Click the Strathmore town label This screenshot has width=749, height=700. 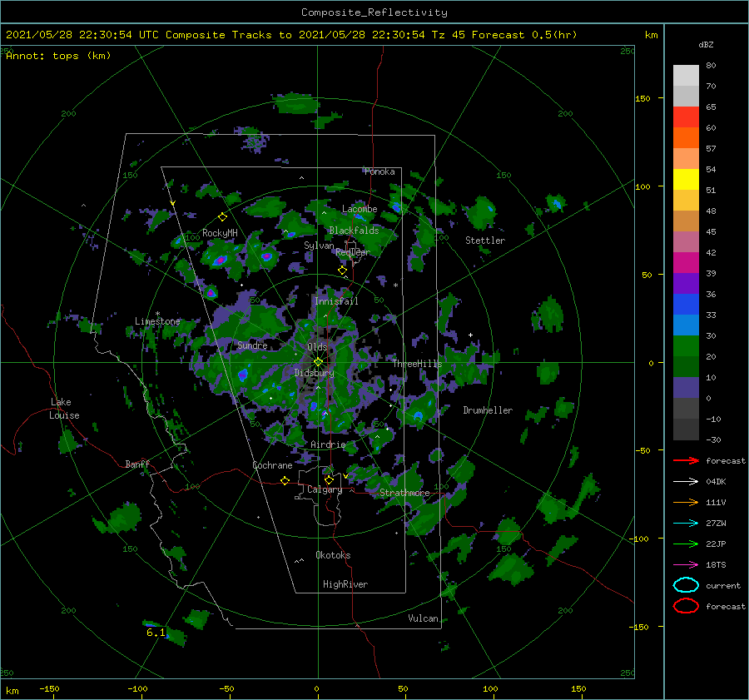[x=404, y=493]
